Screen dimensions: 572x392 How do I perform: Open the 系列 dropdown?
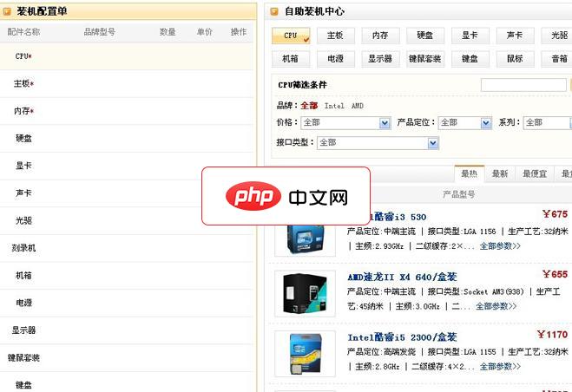(547, 123)
